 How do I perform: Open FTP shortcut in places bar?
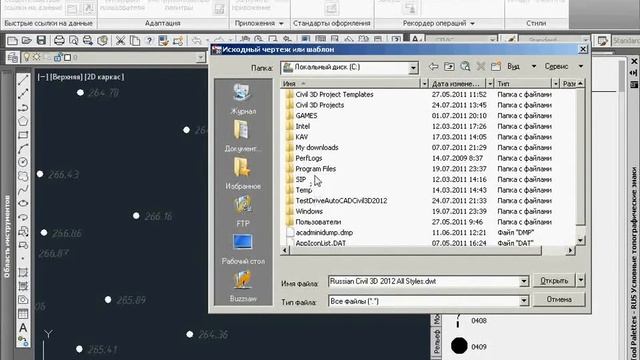[x=243, y=211]
